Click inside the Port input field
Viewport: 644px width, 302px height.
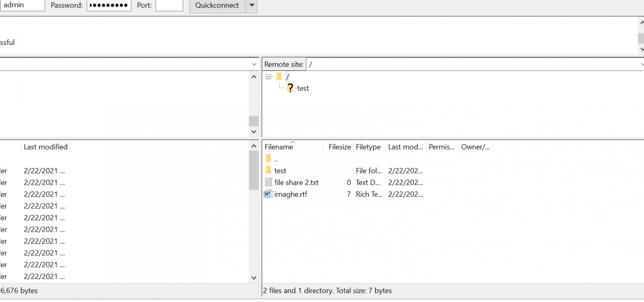click(169, 5)
